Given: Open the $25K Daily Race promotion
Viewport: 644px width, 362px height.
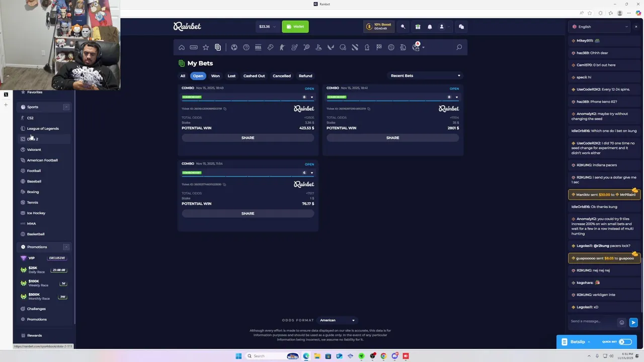Looking at the screenshot, I should click(44, 270).
